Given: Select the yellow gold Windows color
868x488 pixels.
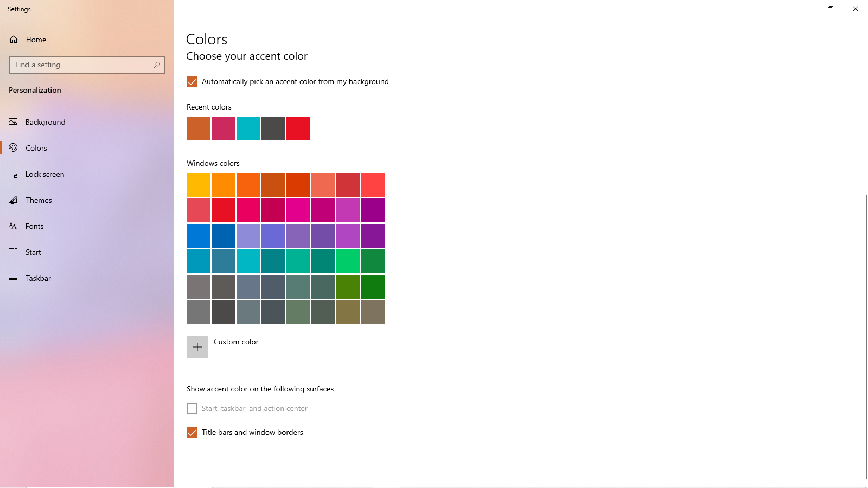Looking at the screenshot, I should (x=199, y=185).
